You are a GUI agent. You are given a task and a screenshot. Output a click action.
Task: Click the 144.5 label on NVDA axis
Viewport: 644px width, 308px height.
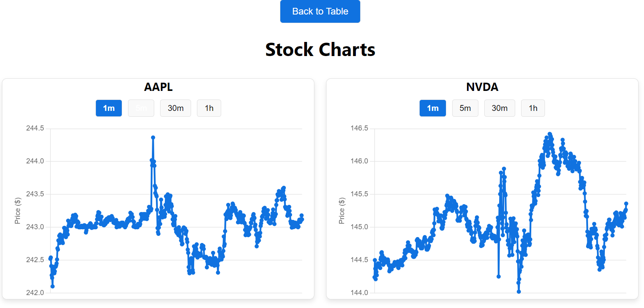click(359, 260)
